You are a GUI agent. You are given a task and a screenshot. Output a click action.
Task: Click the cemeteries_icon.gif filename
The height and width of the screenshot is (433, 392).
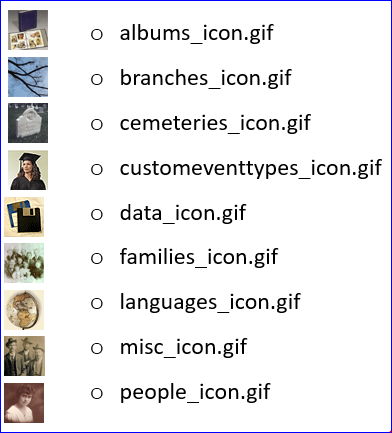(x=215, y=123)
